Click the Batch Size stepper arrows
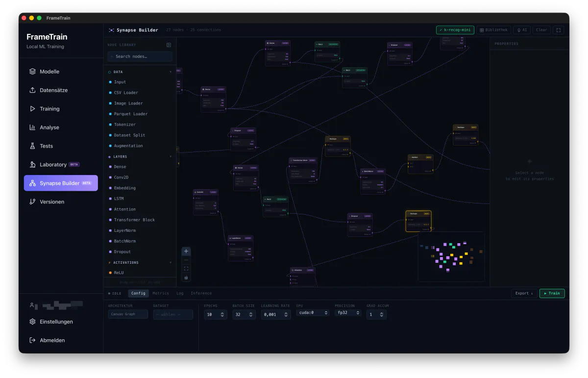This screenshot has height=378, width=588. [251, 315]
